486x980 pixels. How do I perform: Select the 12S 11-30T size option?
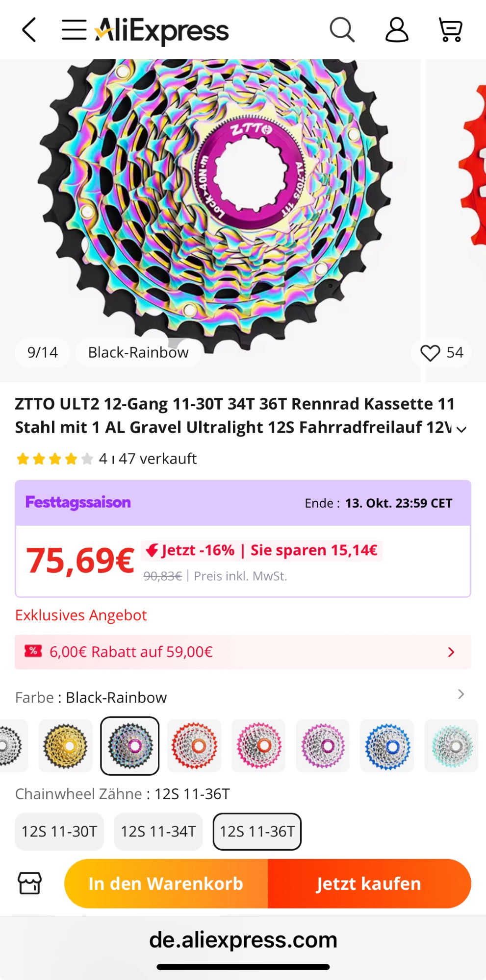[59, 832]
